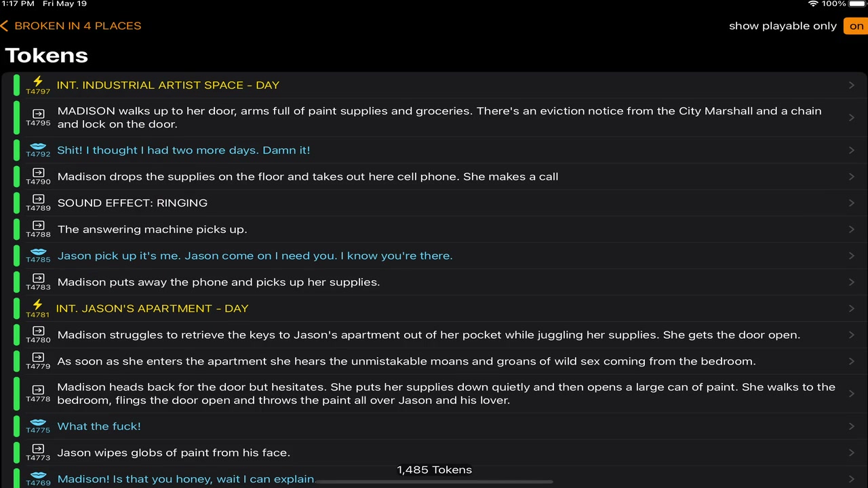
Task: Tap action arrow icon for token T4795
Action: (38, 114)
